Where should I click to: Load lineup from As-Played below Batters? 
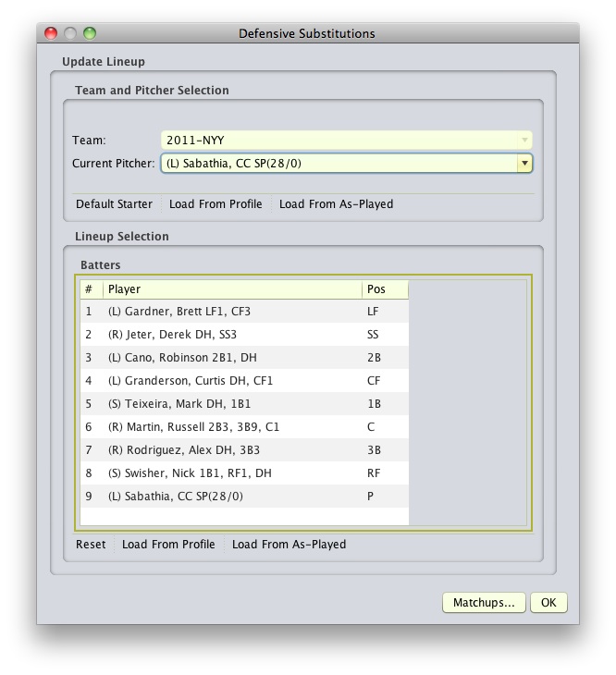289,545
